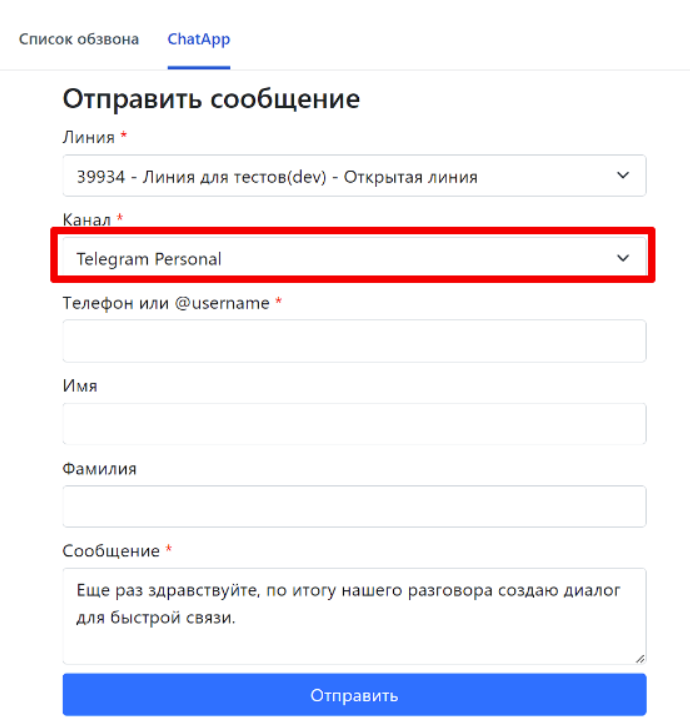This screenshot has width=690, height=724.
Task: Open the ChatApp tab
Action: (198, 40)
